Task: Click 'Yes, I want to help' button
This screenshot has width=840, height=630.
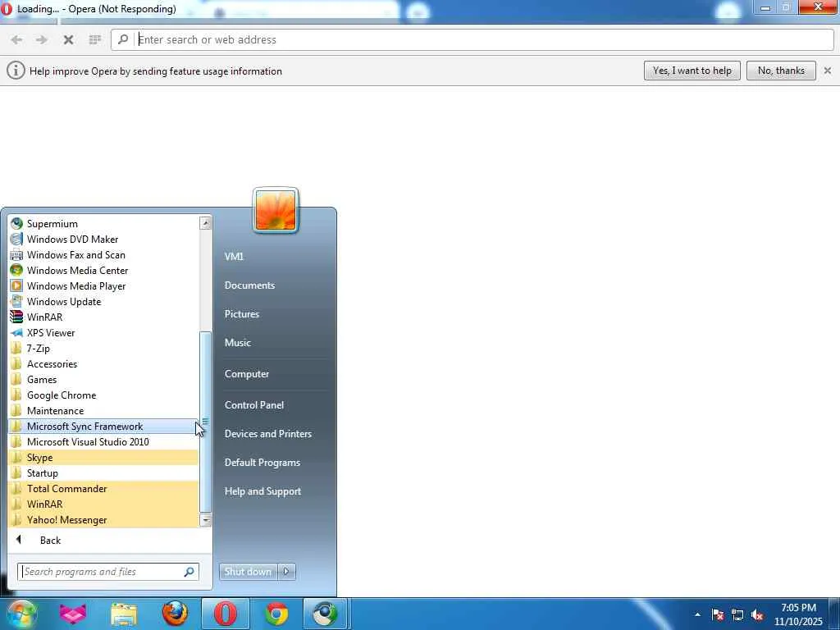Action: (692, 71)
